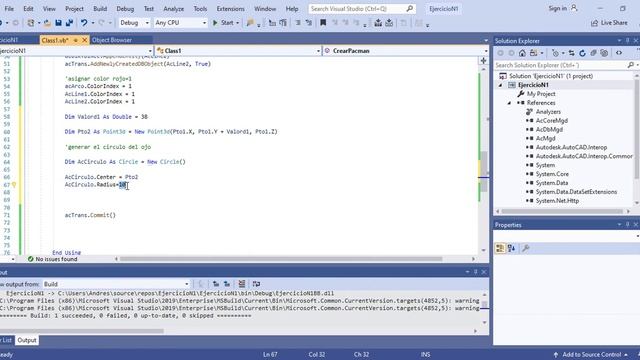Image resolution: width=640 pixels, height=360 pixels.
Task: Open the Start button dropdown arrow
Action: 237,23
